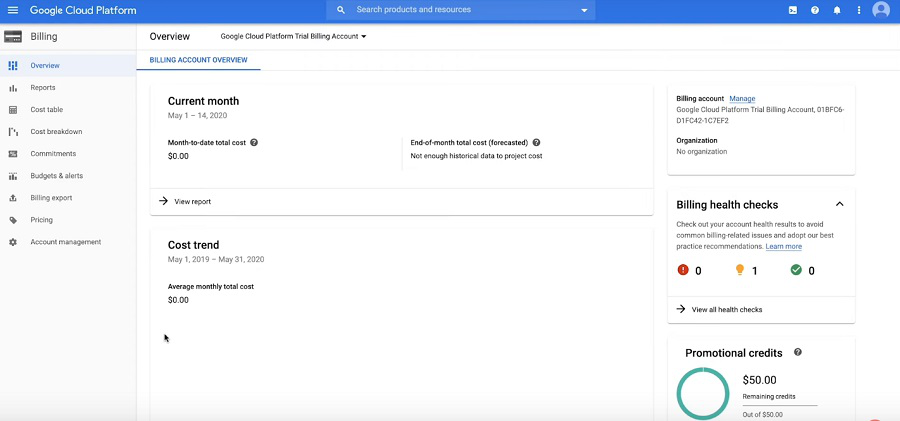The height and width of the screenshot is (421, 900).
Task: Click the Search products and resources field
Action: [x=460, y=10]
